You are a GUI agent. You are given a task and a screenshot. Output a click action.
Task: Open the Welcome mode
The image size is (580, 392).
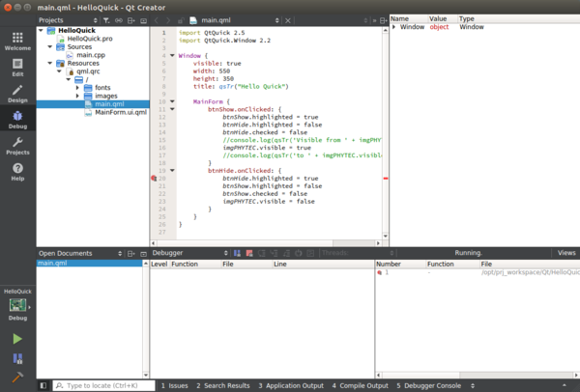click(x=17, y=41)
